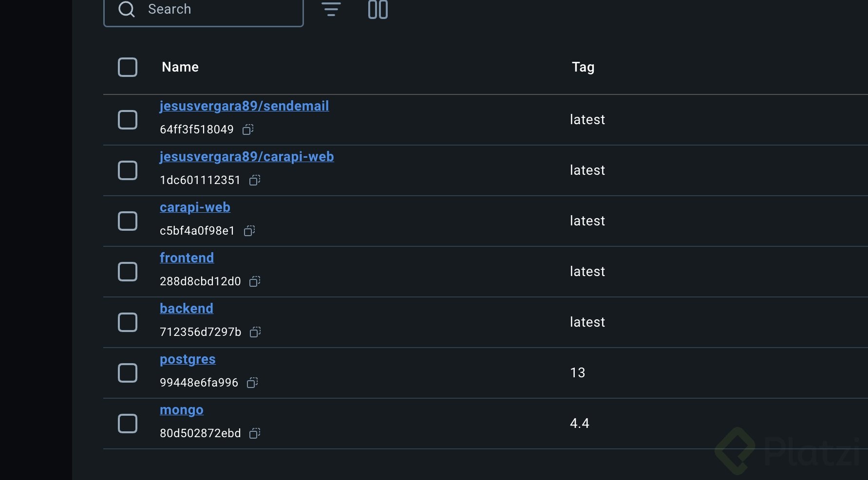
Task: Click the Name column header
Action: click(x=180, y=67)
